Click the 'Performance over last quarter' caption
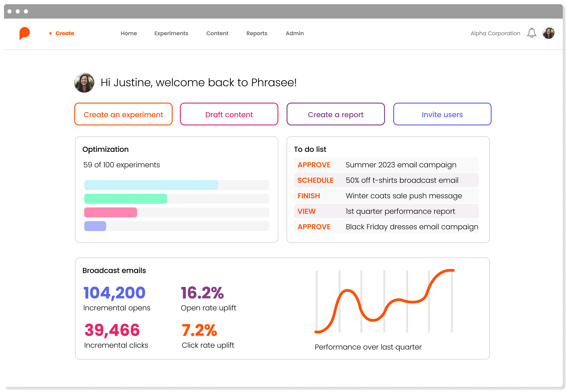 [368, 347]
